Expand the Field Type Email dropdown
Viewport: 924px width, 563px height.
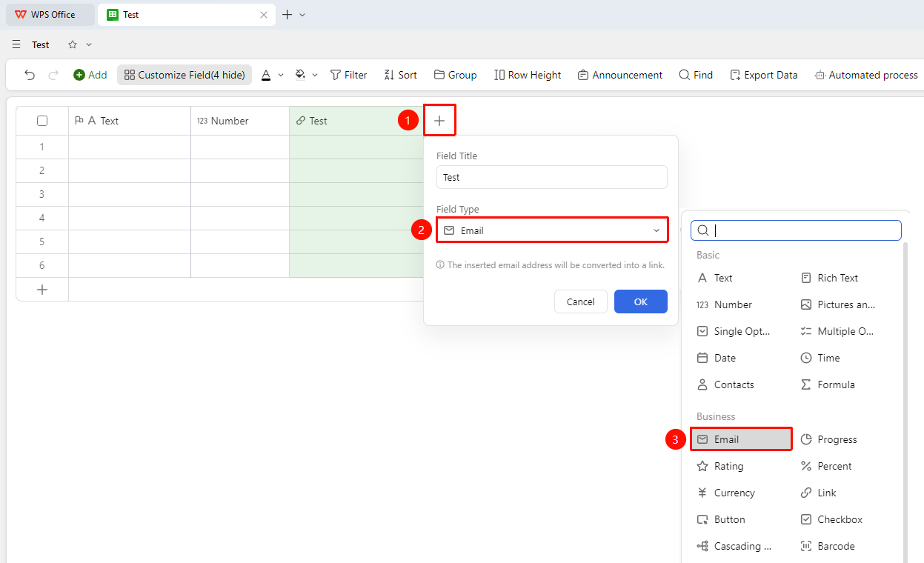(552, 230)
